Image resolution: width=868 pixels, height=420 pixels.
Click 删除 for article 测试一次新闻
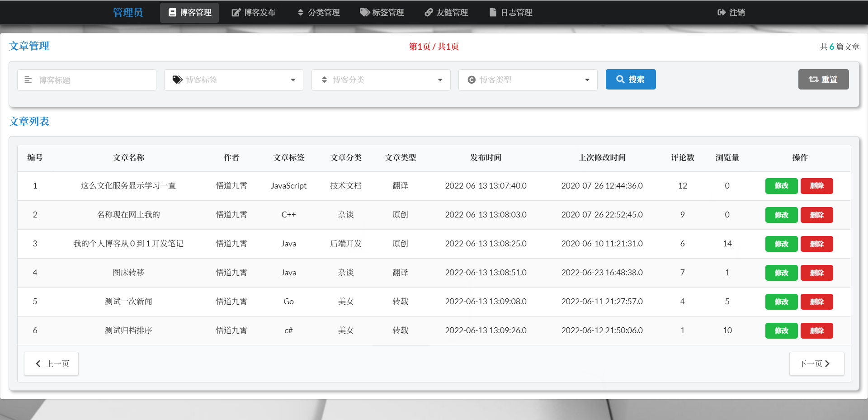(816, 302)
